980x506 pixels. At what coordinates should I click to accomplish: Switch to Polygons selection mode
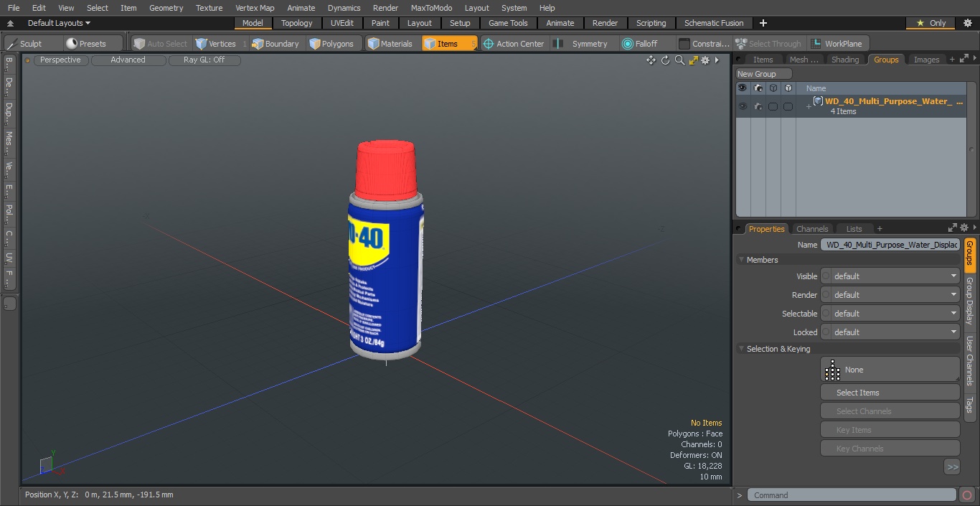[331, 44]
